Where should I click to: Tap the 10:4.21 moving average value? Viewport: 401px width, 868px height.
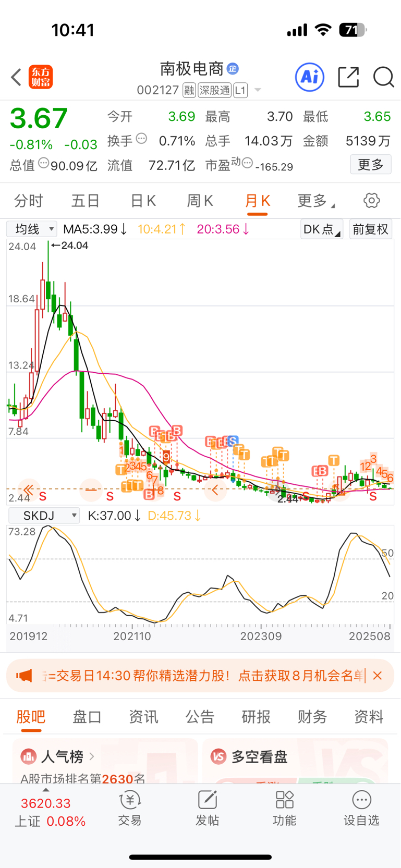[161, 229]
